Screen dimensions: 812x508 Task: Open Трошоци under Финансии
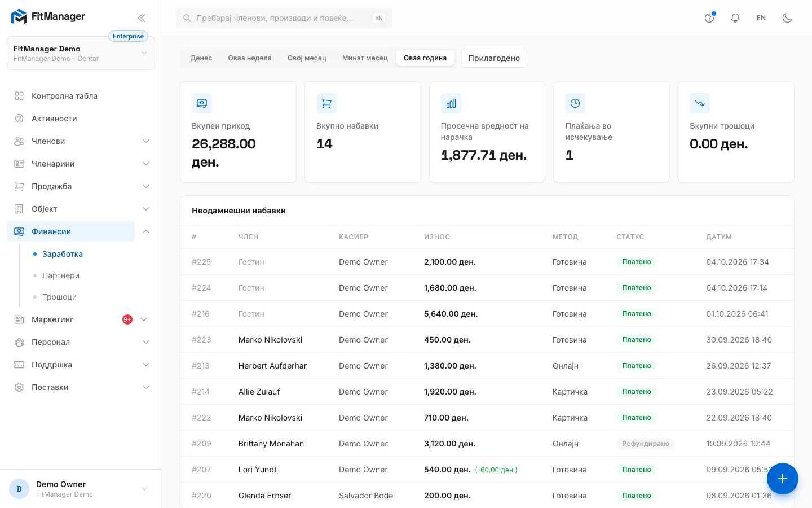tap(59, 297)
